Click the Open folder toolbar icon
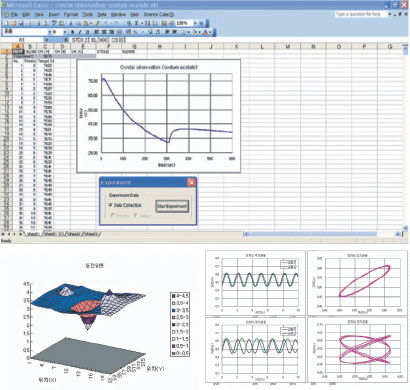This screenshot has height=390, width=410. tap(13, 23)
